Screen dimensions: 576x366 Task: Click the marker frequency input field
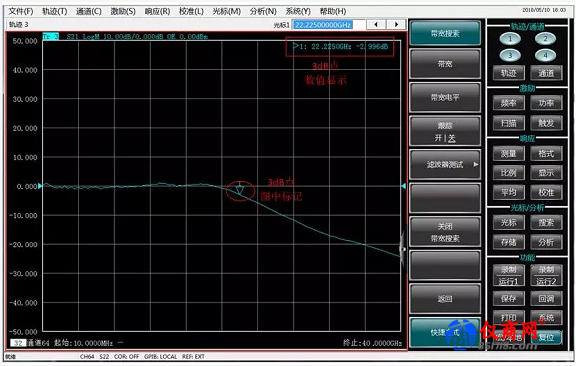tap(328, 25)
